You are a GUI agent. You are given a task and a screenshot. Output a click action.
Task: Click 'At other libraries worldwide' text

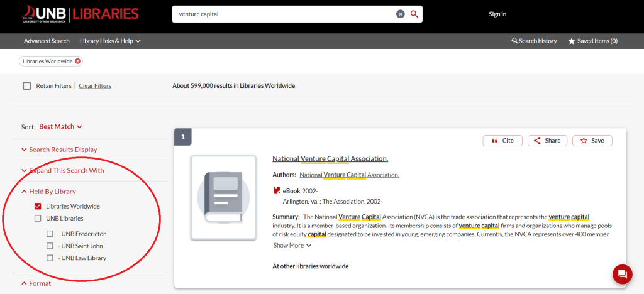pyautogui.click(x=311, y=266)
